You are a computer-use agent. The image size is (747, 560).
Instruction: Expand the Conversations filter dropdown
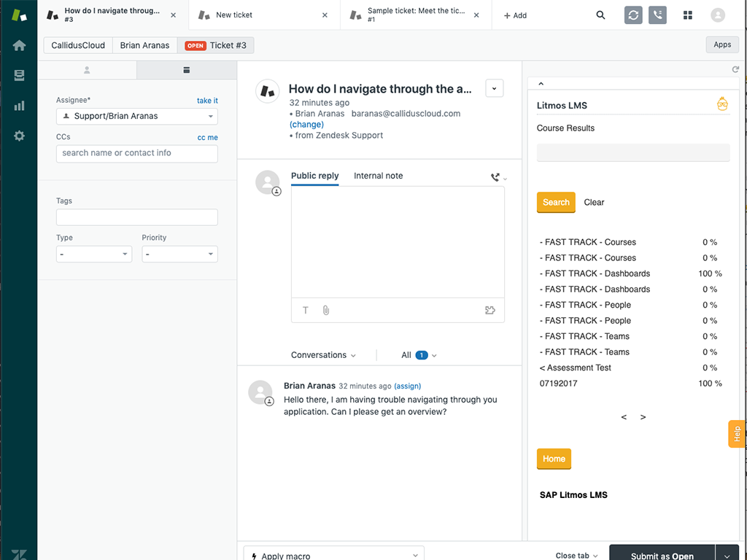pyautogui.click(x=323, y=355)
